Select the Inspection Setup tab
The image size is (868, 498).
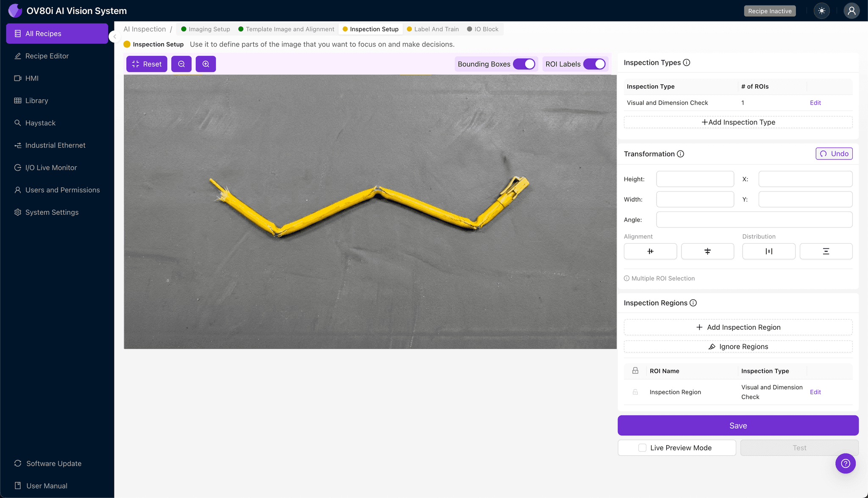370,29
